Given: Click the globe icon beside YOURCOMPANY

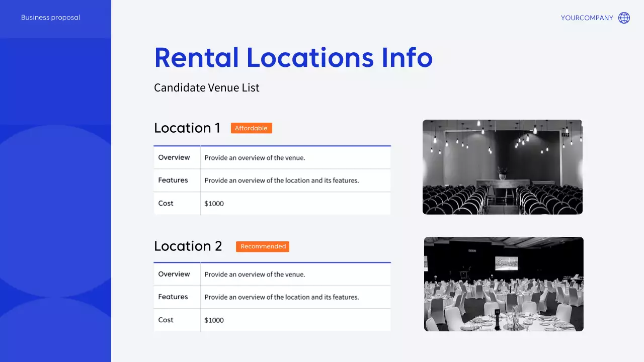Looking at the screenshot, I should click(x=624, y=18).
